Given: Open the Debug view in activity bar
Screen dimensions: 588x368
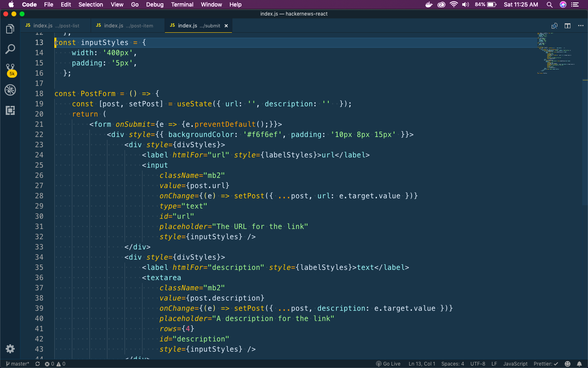Looking at the screenshot, I should click(x=10, y=90).
